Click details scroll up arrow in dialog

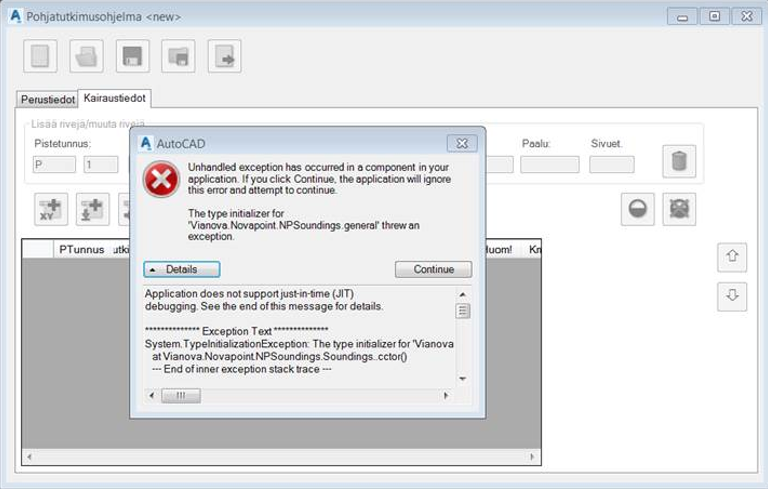click(462, 294)
